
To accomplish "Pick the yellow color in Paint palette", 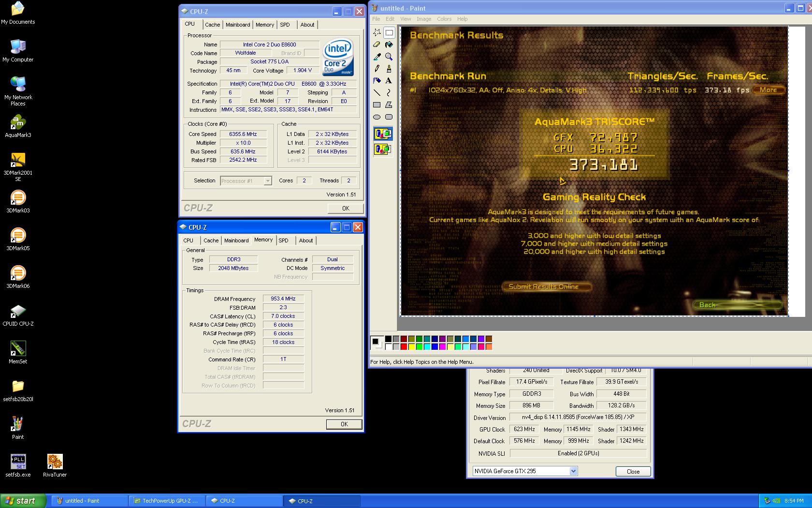I will tap(411, 346).
